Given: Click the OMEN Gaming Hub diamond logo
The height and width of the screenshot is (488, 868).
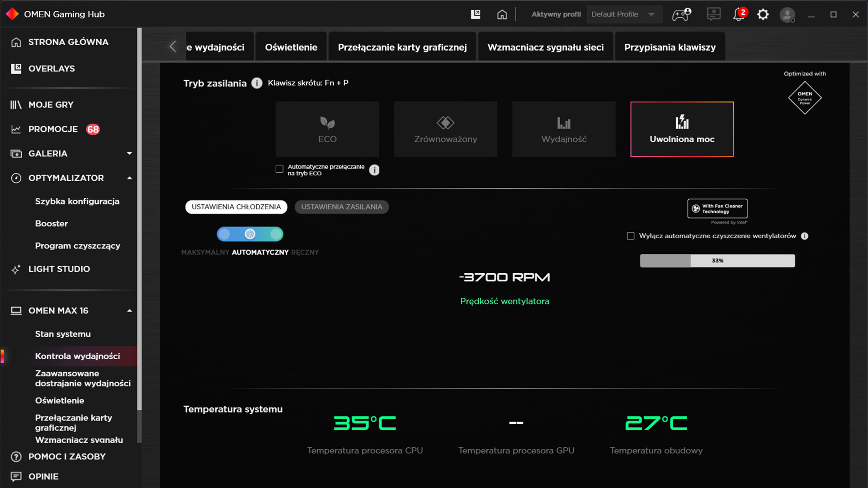Looking at the screenshot, I should 12,14.
